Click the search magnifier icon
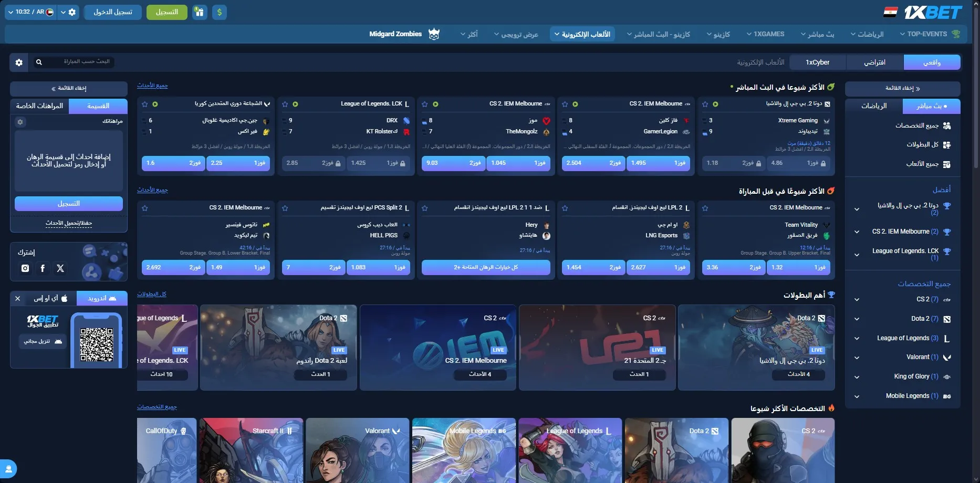Image resolution: width=980 pixels, height=483 pixels. coord(39,62)
